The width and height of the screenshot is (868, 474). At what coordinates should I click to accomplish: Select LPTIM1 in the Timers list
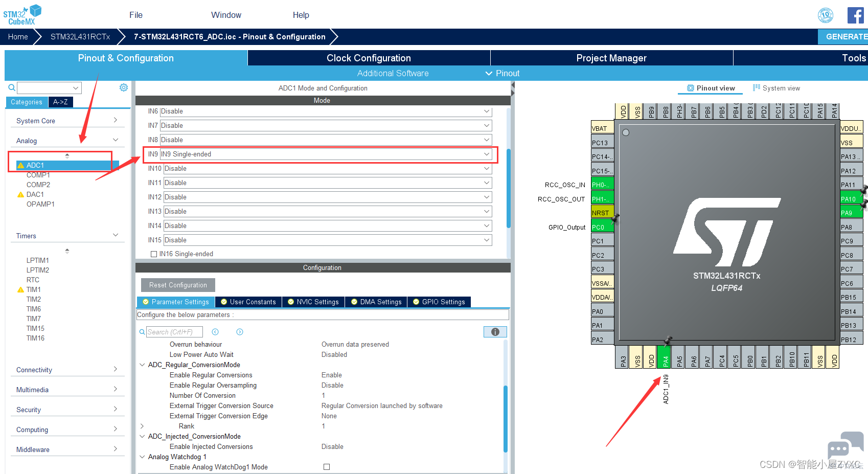38,260
